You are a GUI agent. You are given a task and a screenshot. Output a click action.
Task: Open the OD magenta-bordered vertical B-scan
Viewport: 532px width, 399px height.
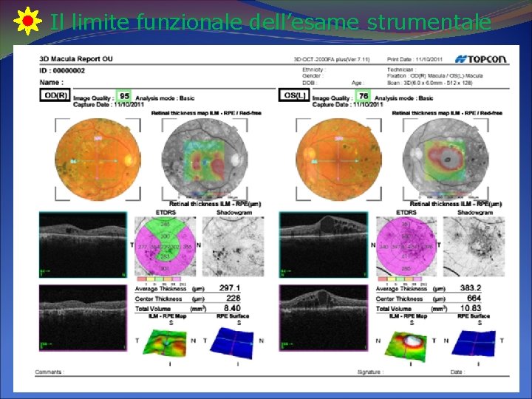tap(83, 318)
